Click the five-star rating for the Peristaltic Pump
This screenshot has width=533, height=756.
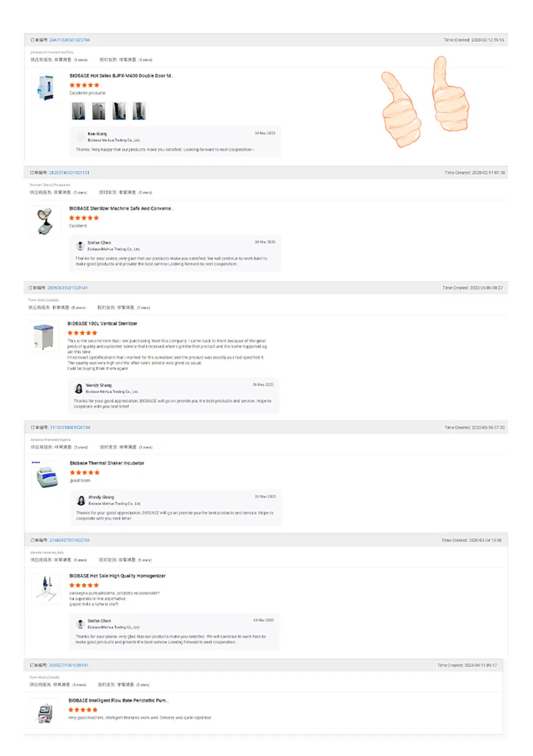pos(83,710)
